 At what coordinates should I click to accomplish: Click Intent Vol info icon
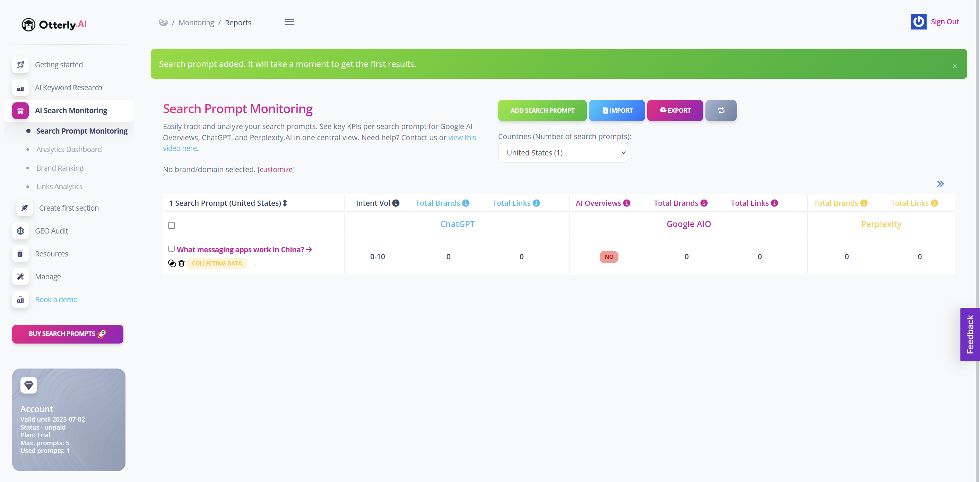click(x=396, y=203)
